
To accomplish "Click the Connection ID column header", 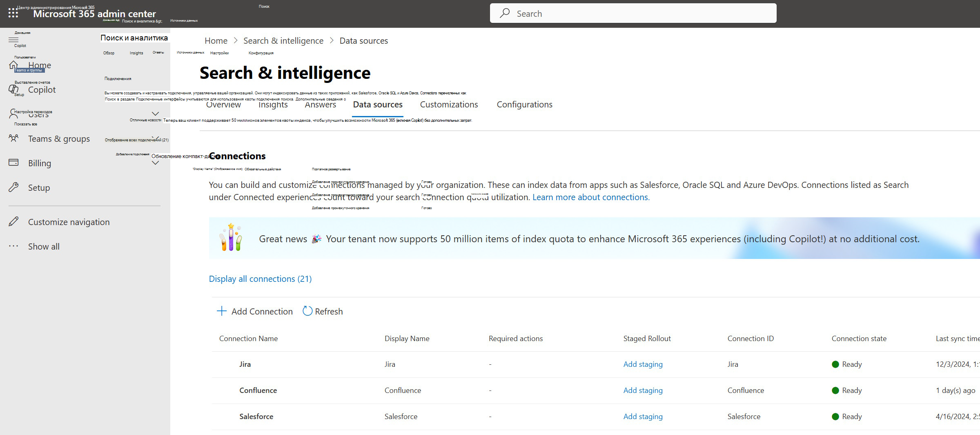I will coord(751,339).
